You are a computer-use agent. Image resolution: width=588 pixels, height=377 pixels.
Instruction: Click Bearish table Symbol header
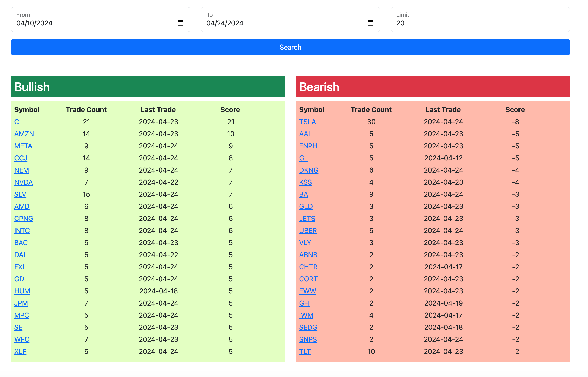point(312,110)
